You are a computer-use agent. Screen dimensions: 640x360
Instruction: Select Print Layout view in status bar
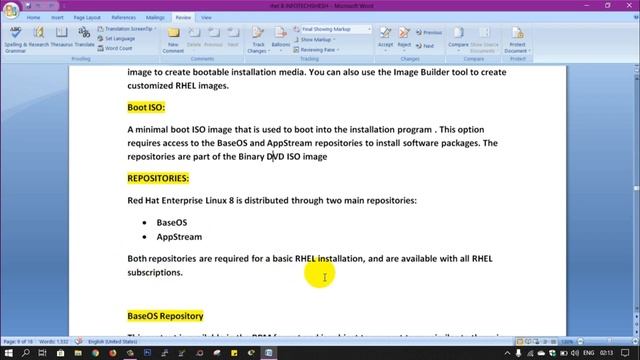tap(520, 341)
